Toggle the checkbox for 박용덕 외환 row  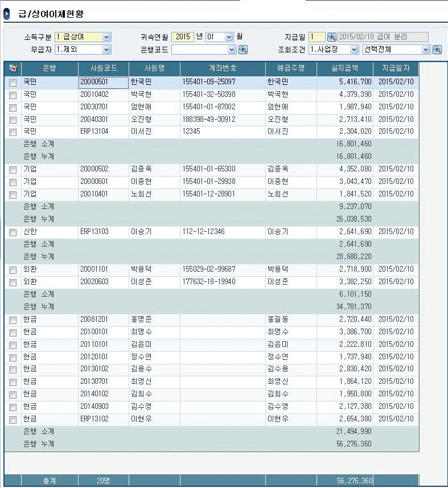tap(13, 269)
